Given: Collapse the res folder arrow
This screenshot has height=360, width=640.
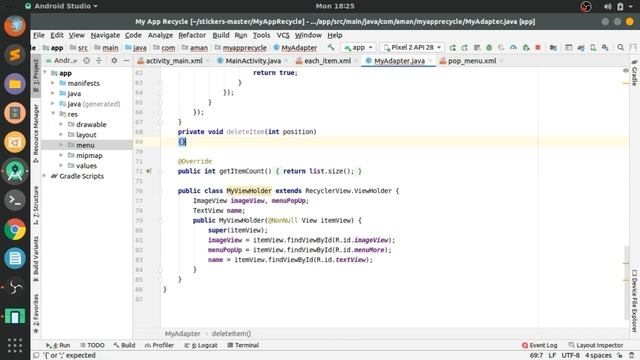Looking at the screenshot, I should pos(53,114).
